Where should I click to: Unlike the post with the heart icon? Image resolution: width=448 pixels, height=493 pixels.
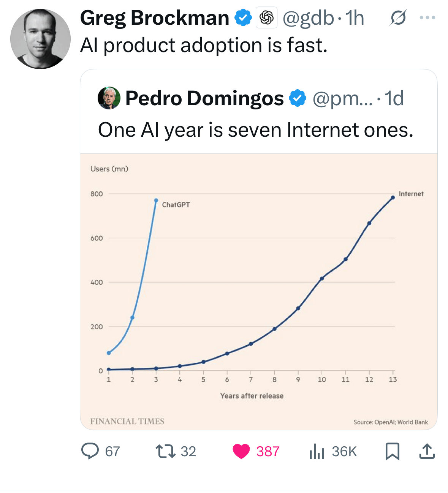pos(241,451)
